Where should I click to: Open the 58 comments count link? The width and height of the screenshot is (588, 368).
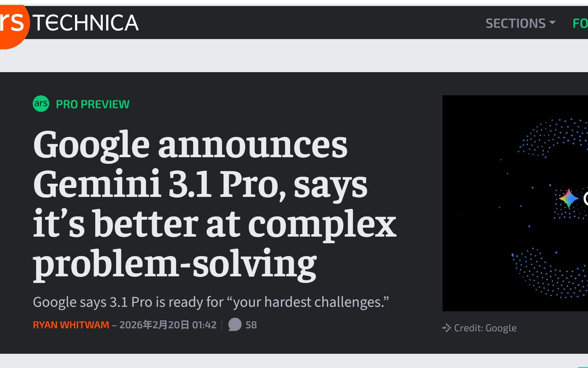(251, 325)
